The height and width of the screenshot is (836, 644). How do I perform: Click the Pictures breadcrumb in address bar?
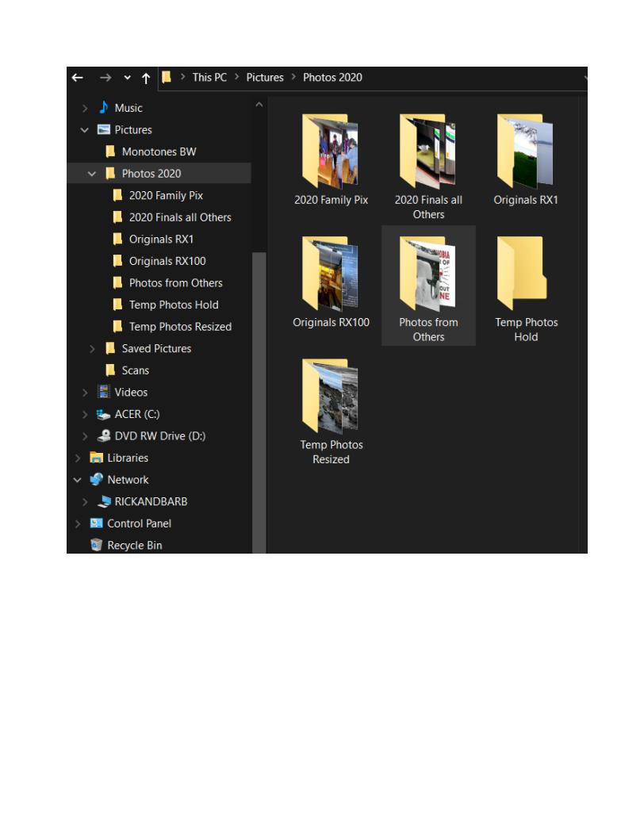click(264, 78)
